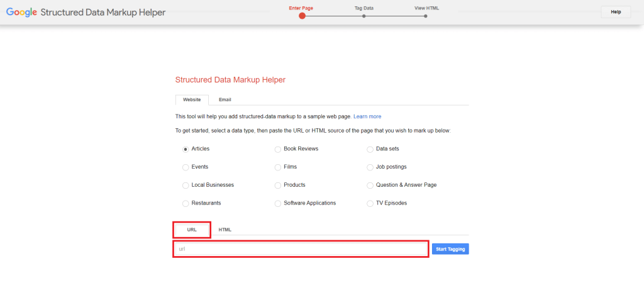Choose Local Businesses data type
Image resolution: width=644 pixels, height=300 pixels.
[x=186, y=186]
